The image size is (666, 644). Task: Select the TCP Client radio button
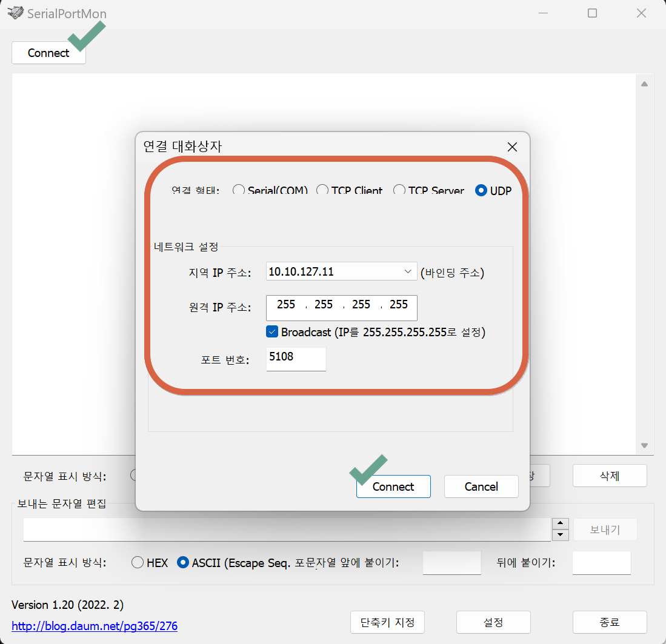(x=322, y=190)
